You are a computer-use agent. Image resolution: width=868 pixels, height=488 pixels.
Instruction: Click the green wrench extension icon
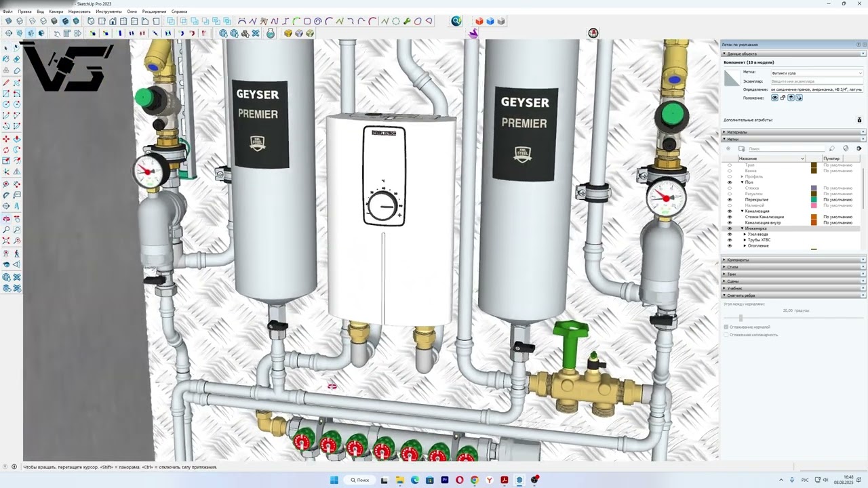tap(406, 20)
